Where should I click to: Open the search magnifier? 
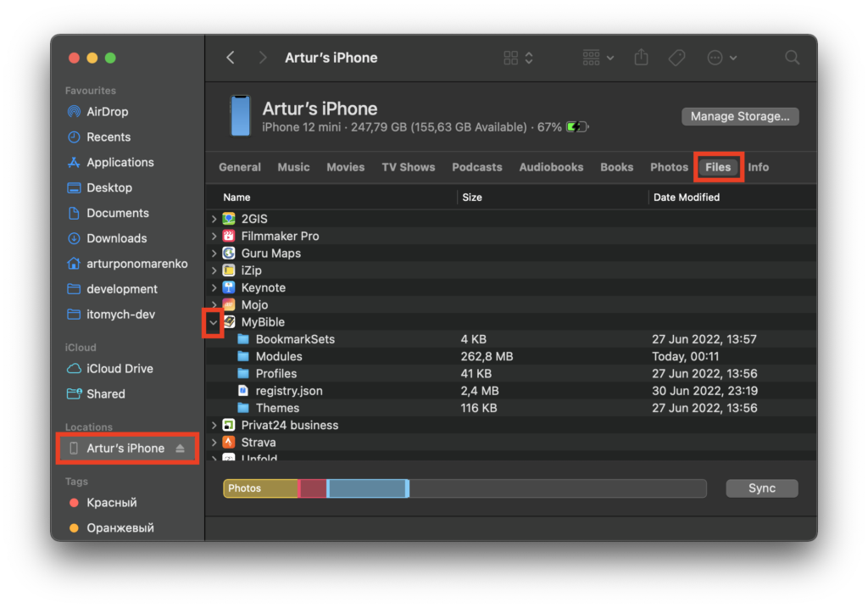tap(793, 58)
